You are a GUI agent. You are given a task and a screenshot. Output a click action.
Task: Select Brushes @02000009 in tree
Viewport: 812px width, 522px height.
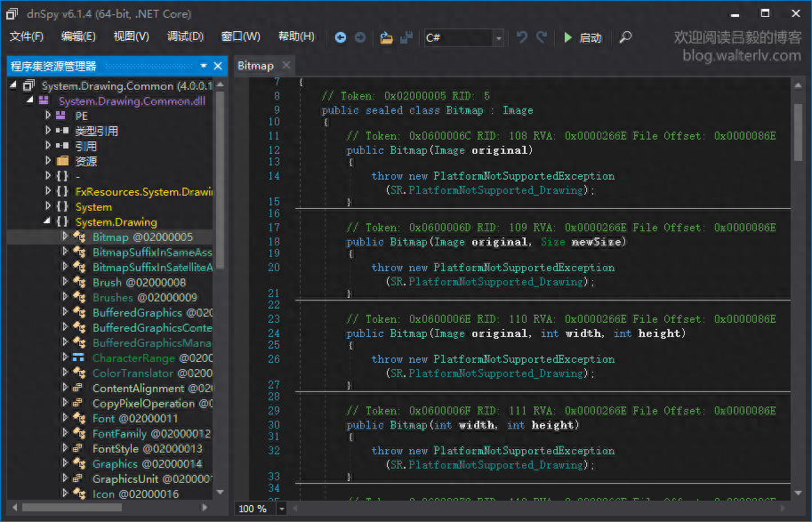tap(144, 298)
